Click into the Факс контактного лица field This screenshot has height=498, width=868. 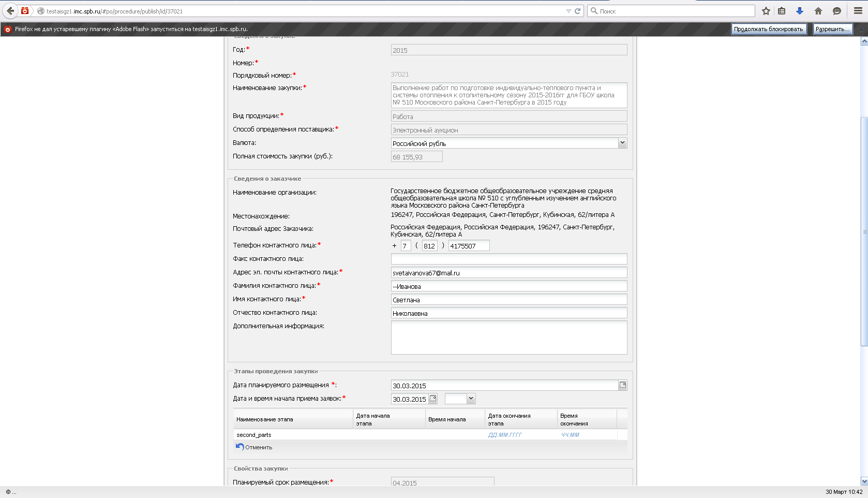(508, 259)
